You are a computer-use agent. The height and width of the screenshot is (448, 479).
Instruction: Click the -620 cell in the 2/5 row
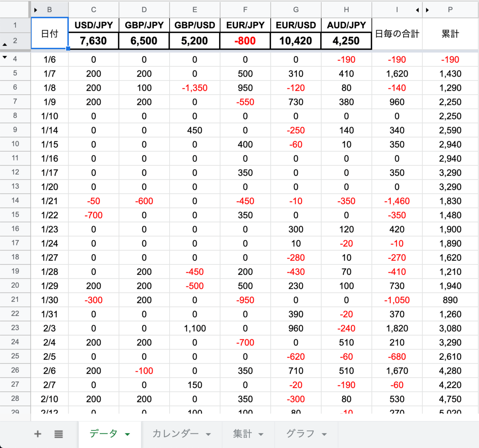(x=296, y=357)
